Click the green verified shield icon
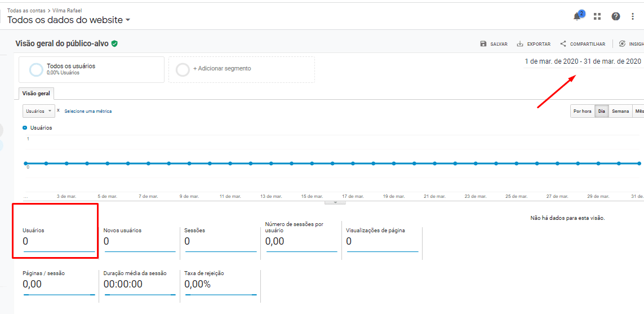This screenshot has height=314, width=644. click(114, 43)
